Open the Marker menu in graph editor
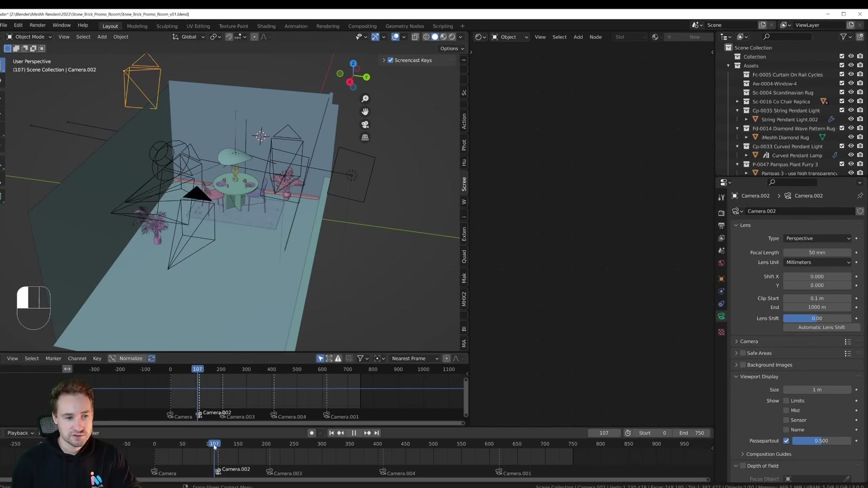 point(53,358)
